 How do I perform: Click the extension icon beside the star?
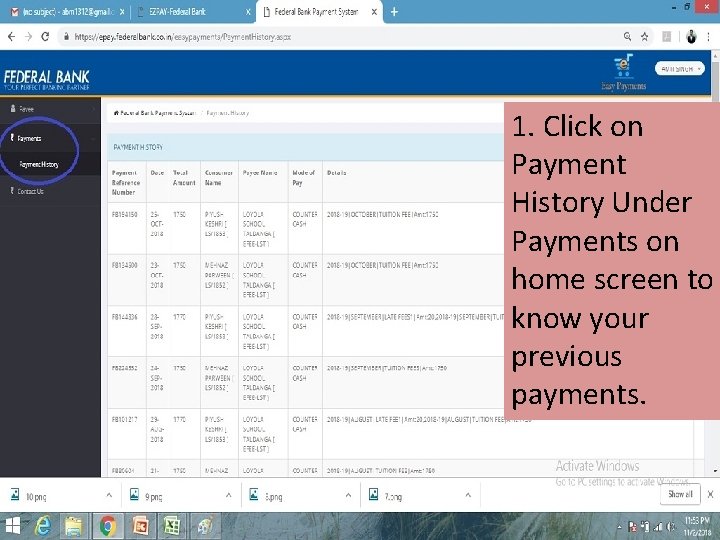pyautogui.click(x=667, y=37)
